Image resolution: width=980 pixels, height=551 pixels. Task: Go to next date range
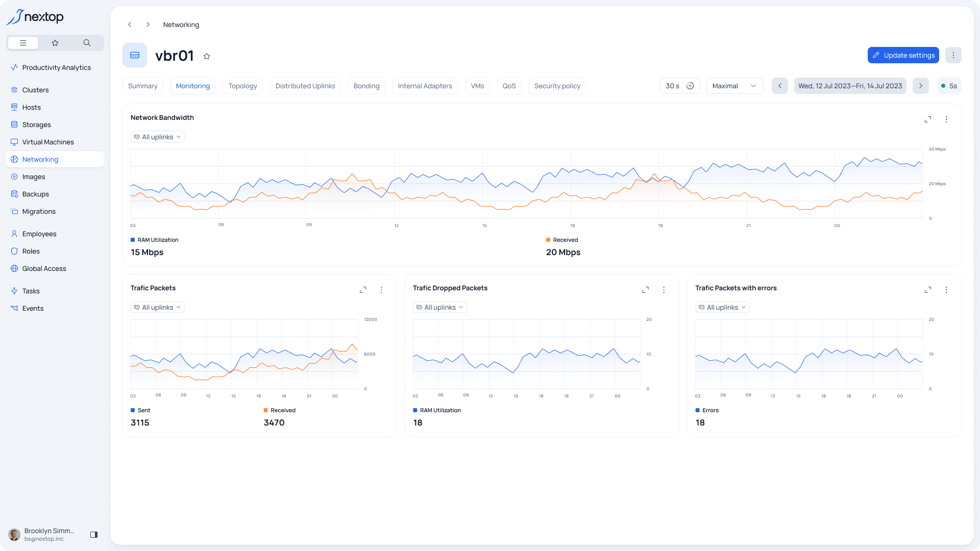921,86
